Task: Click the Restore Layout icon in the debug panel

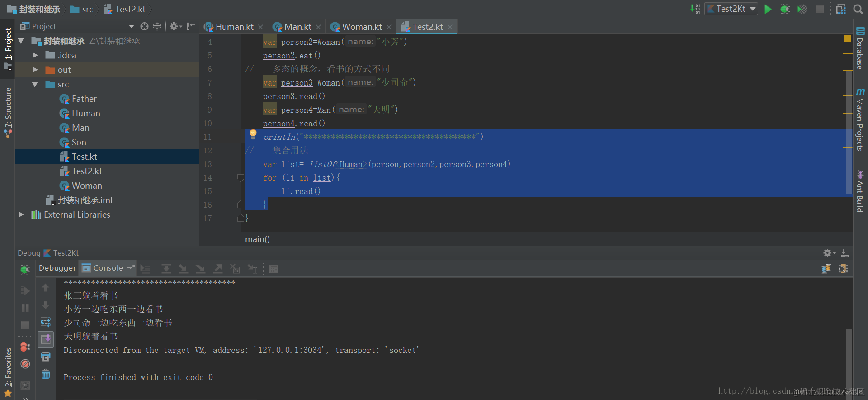Action: click(x=826, y=269)
